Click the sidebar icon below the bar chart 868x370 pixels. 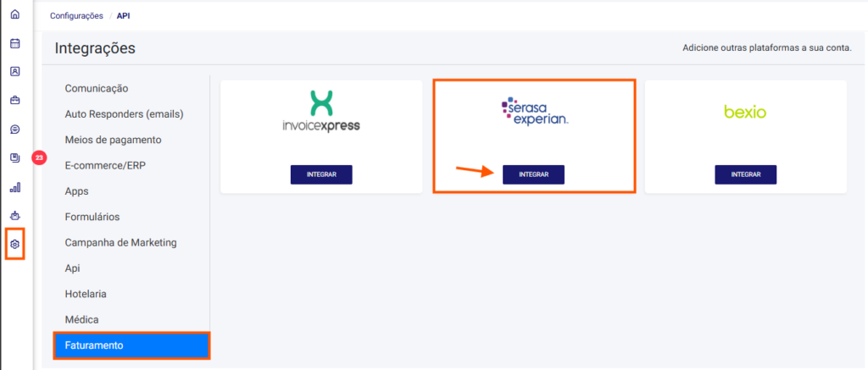coord(14,215)
